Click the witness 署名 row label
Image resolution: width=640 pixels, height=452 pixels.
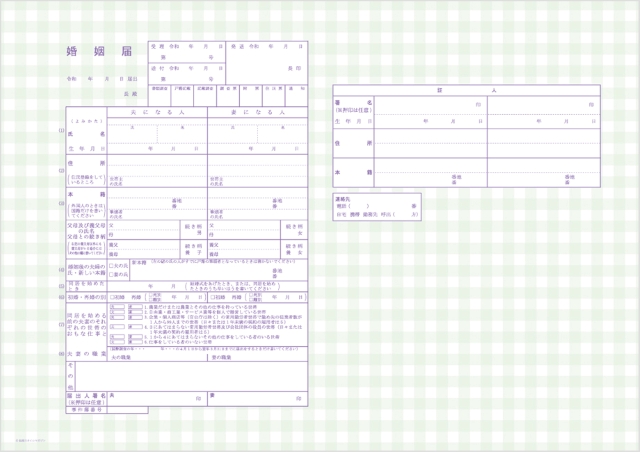tap(353, 102)
